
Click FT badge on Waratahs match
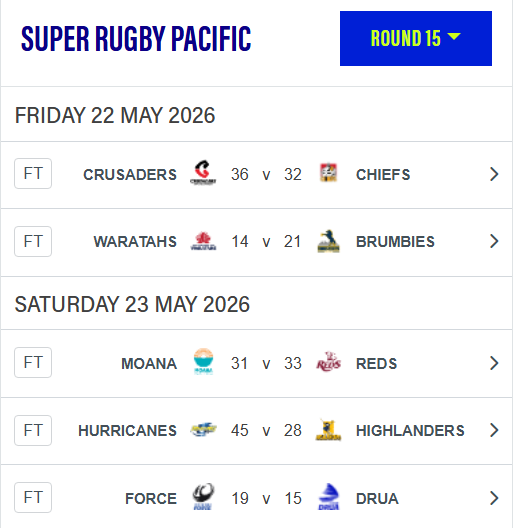(33, 241)
